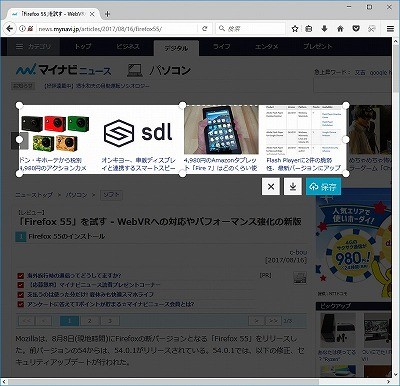
Task: Reload the page with the refresh icon
Action: click(205, 29)
